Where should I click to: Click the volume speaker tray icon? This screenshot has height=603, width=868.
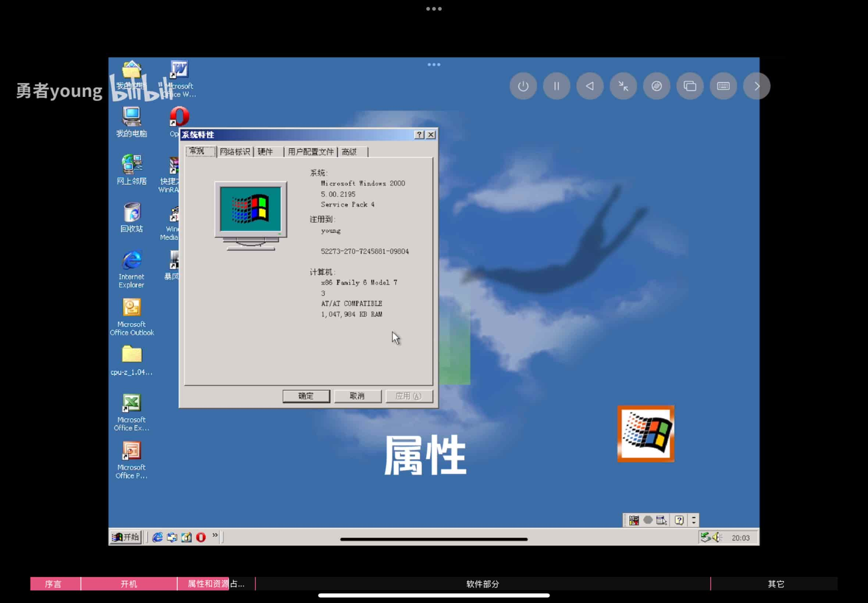[716, 537]
